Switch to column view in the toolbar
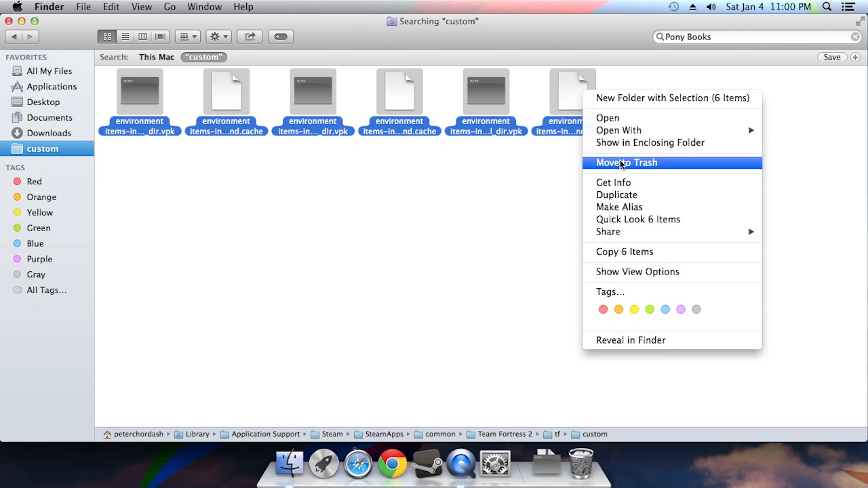 tap(142, 37)
